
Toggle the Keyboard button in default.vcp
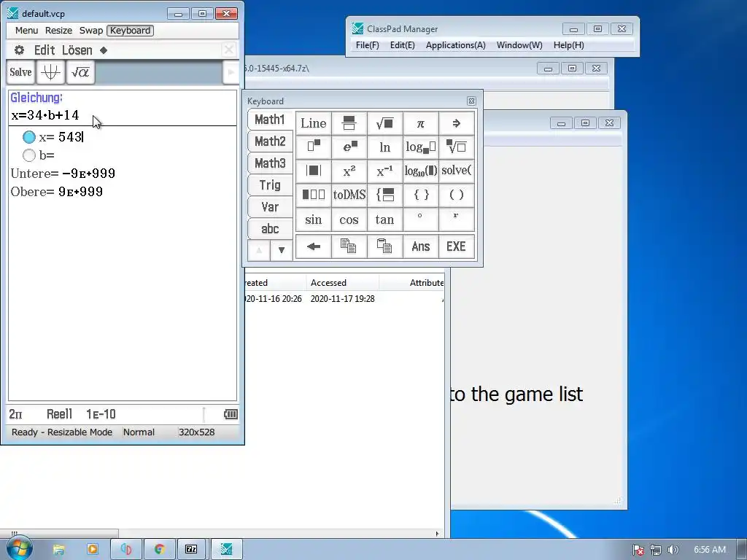coord(130,31)
